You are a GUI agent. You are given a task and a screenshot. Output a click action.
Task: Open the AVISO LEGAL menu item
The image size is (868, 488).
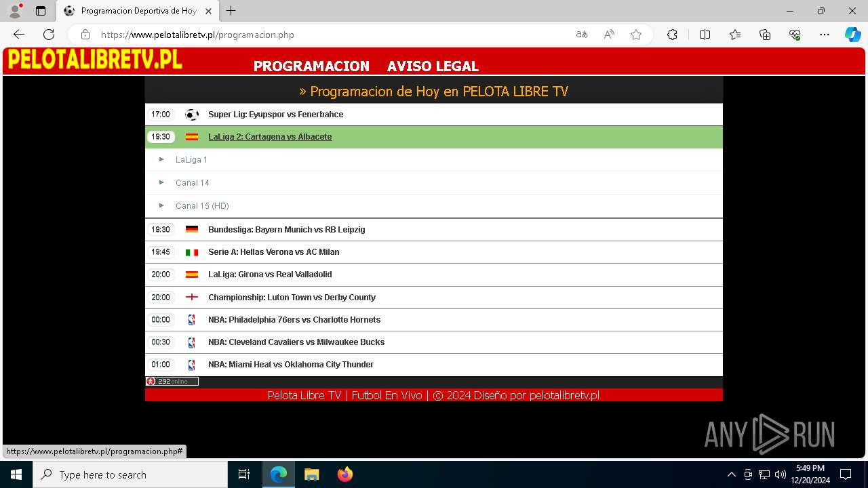coord(433,66)
